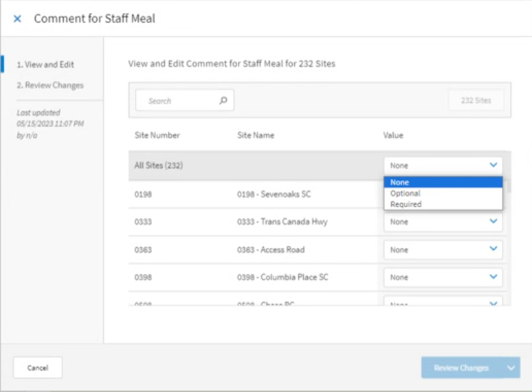Click site number 0198

pos(143,194)
